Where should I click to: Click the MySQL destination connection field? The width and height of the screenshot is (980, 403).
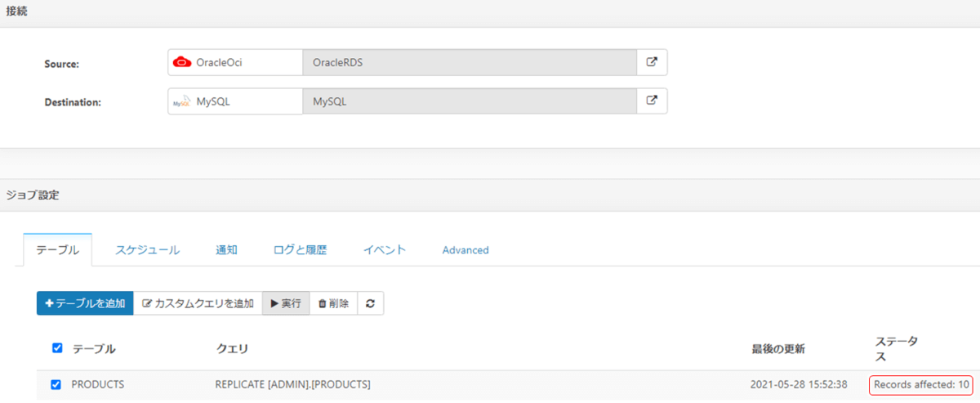pyautogui.click(x=469, y=101)
